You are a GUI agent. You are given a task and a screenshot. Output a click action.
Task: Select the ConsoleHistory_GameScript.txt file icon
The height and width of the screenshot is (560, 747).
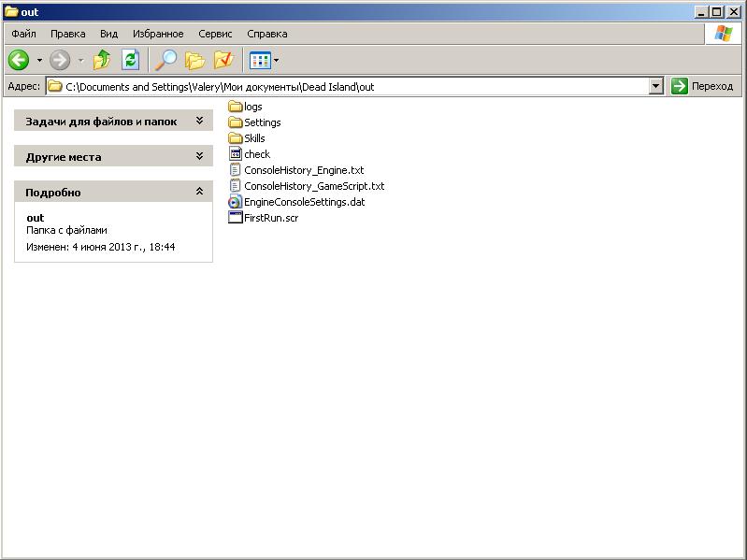(x=236, y=185)
